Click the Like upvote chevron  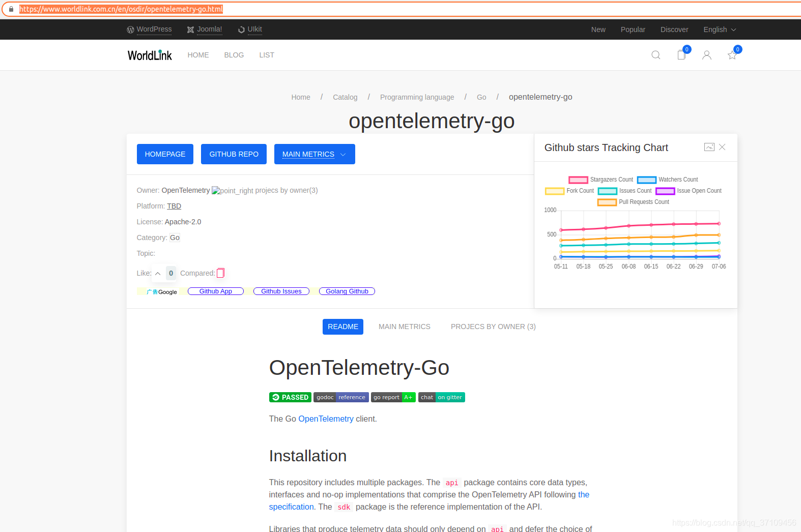(x=158, y=274)
